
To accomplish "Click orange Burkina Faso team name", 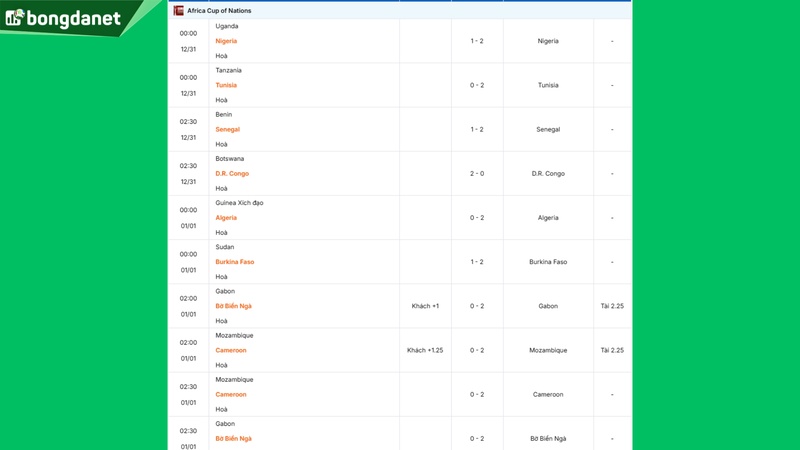I will [x=234, y=262].
